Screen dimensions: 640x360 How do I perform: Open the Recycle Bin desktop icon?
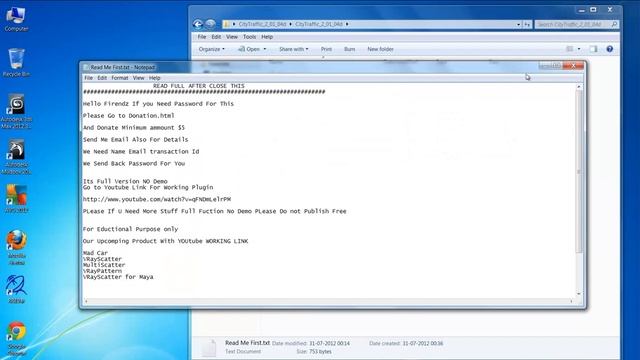pyautogui.click(x=16, y=62)
